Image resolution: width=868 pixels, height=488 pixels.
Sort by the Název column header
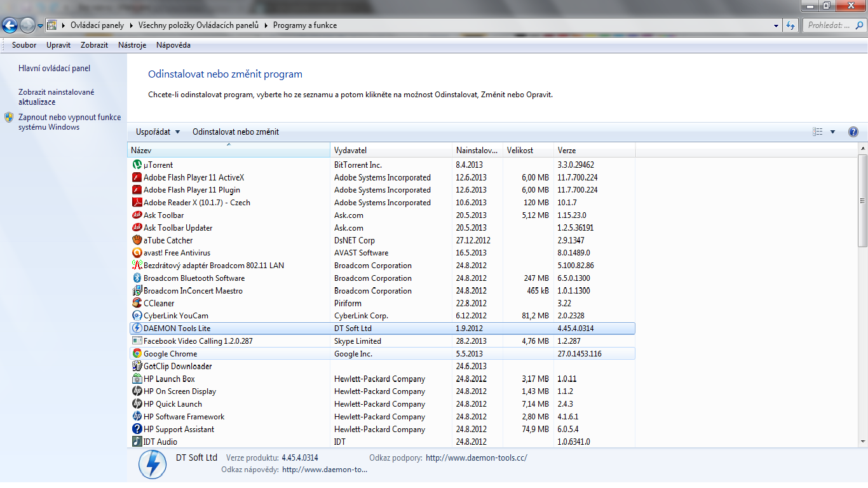[229, 151]
